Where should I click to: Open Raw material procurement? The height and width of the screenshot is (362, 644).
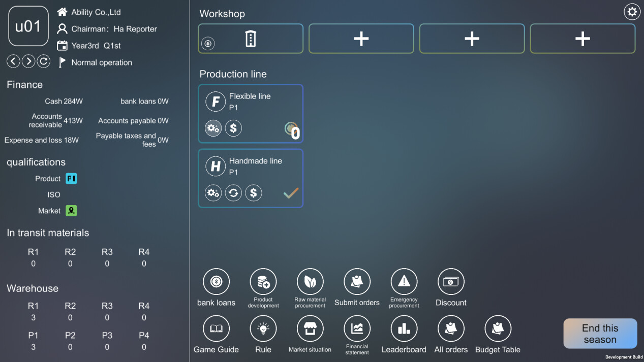click(310, 281)
